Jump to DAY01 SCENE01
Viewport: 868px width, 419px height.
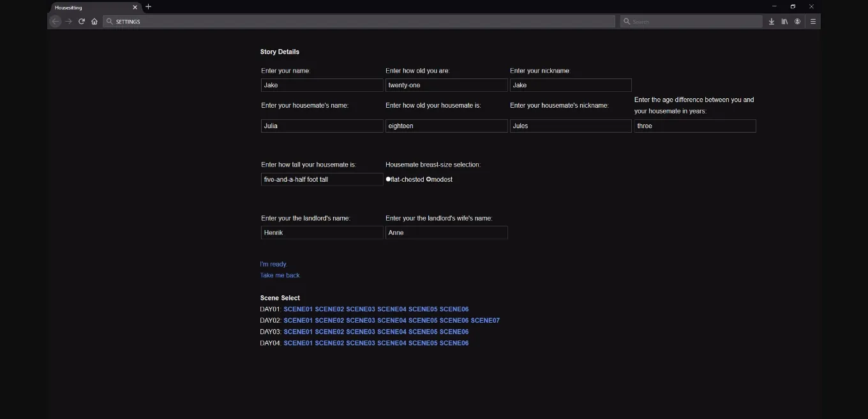(298, 309)
